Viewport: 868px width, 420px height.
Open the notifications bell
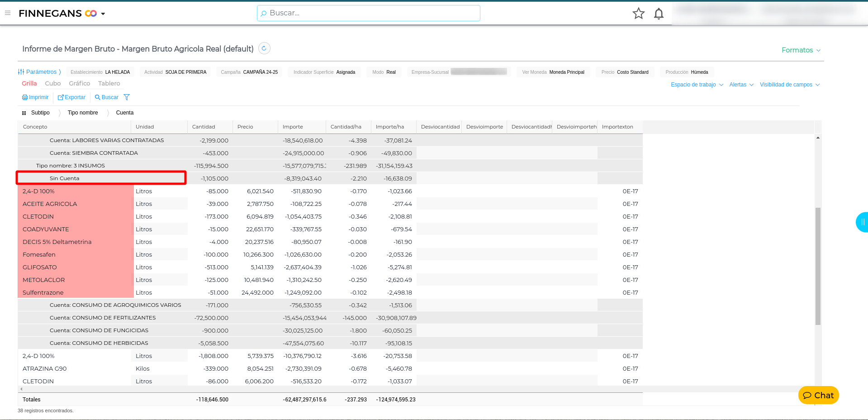pos(659,14)
